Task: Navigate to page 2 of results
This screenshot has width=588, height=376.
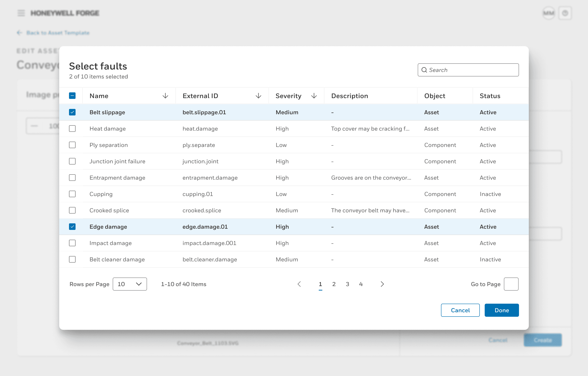Action: click(334, 284)
